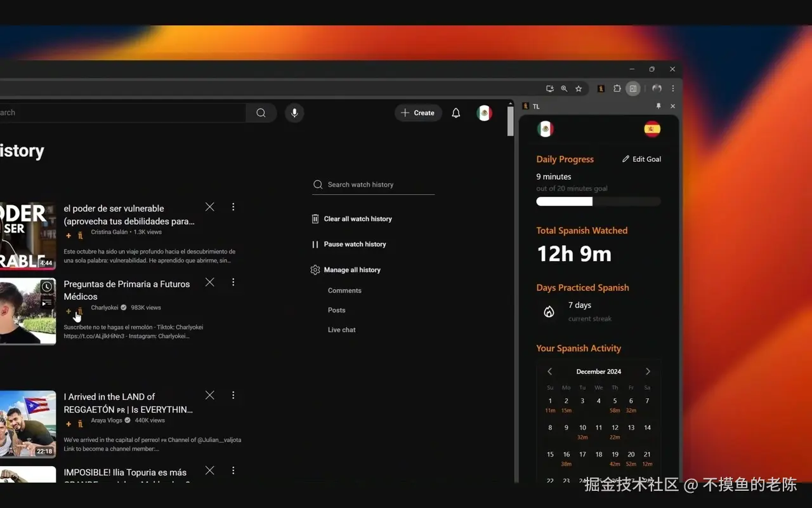Click the search magnifier button in YouTube
The width and height of the screenshot is (812, 508).
[x=261, y=113]
